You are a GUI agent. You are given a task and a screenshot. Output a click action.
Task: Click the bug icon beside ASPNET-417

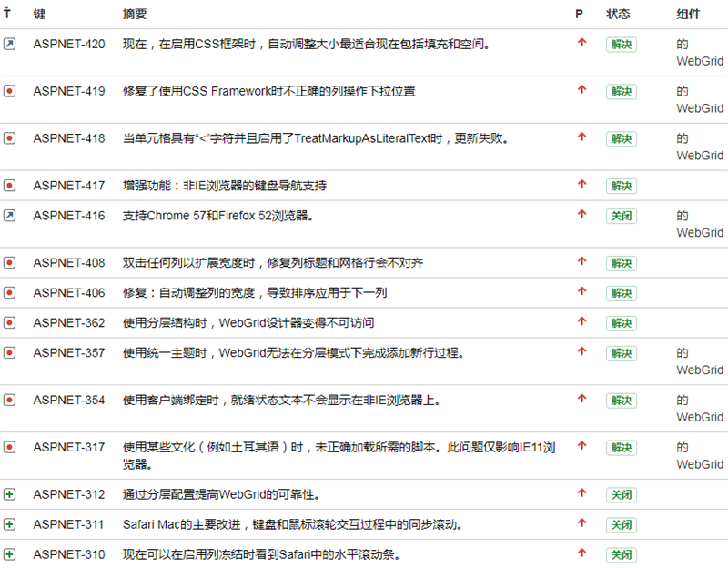(9, 186)
